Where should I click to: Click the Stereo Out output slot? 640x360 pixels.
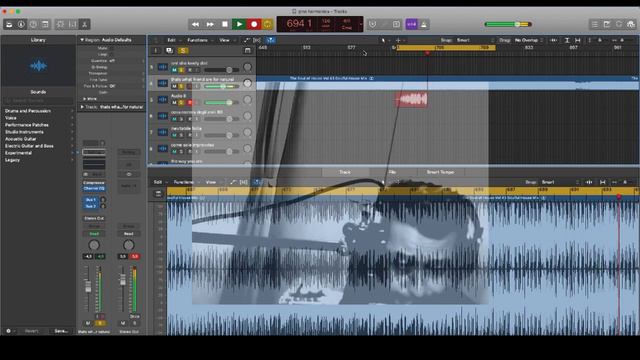coord(94,218)
